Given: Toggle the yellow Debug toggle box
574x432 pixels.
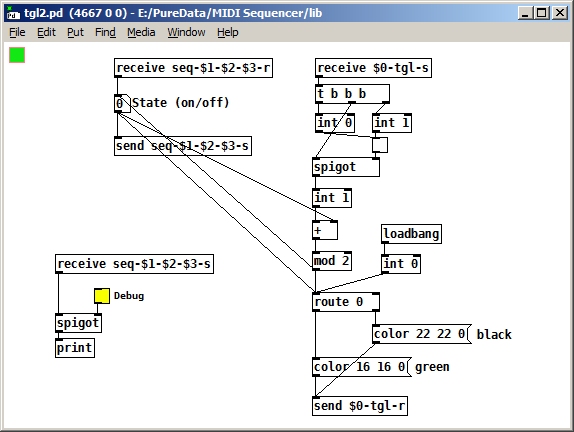Looking at the screenshot, I should click(102, 296).
